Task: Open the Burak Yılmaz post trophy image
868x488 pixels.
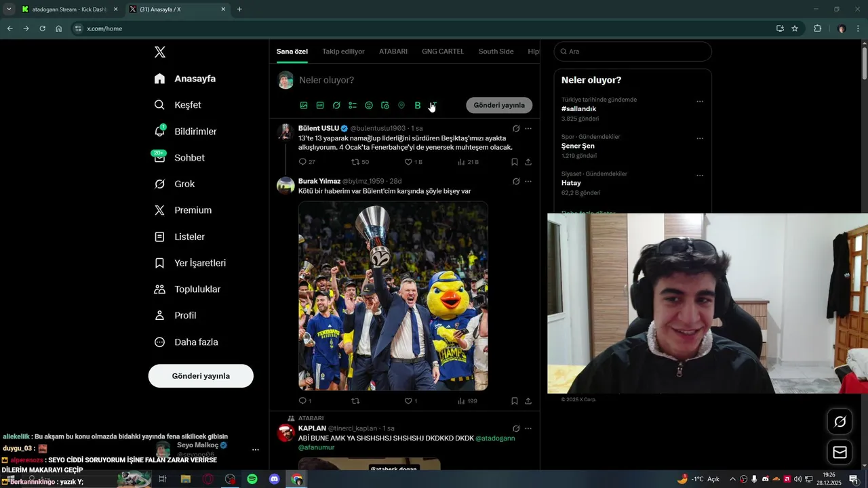Action: point(393,296)
